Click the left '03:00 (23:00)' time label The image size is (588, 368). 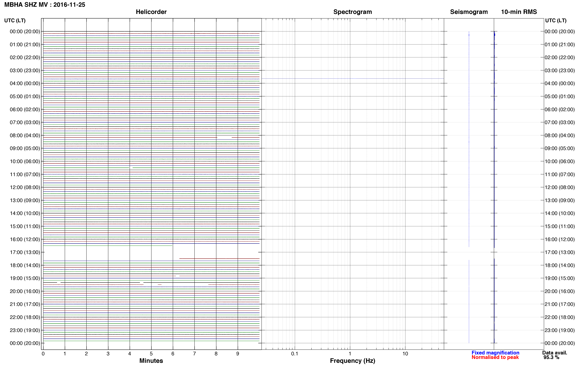click(25, 71)
